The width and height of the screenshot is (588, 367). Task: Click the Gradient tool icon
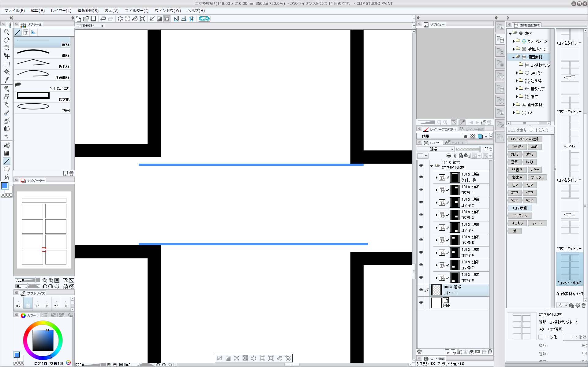[x=6, y=153]
